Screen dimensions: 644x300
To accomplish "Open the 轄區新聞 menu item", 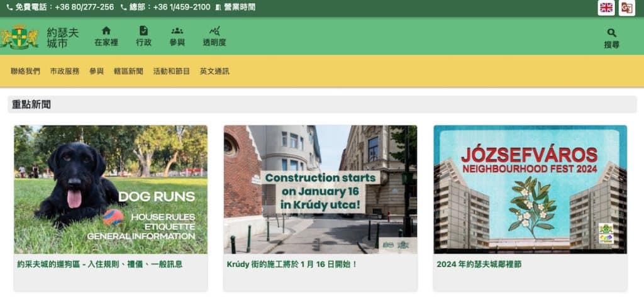I will click(128, 71).
